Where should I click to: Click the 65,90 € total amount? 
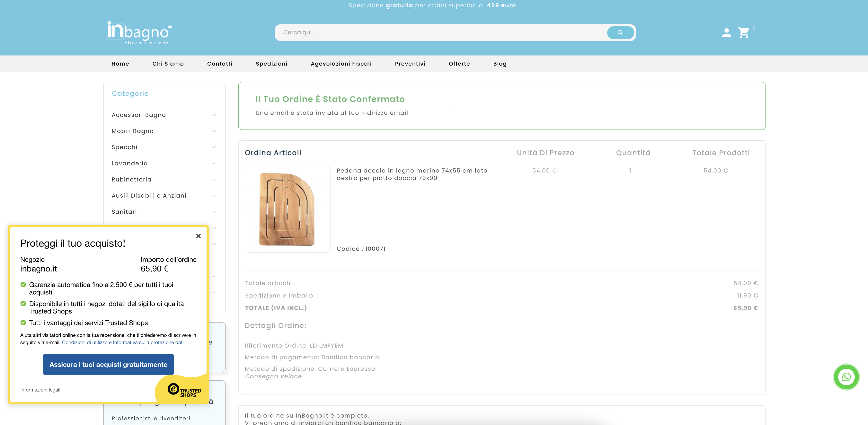(x=745, y=308)
